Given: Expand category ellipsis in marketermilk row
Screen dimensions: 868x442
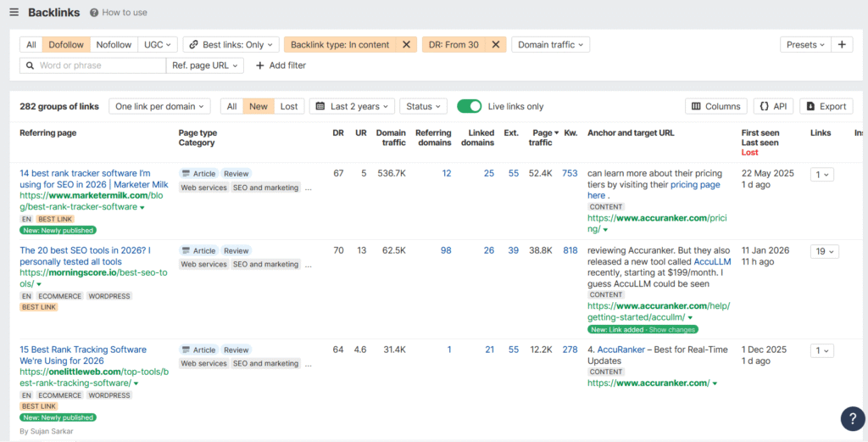Looking at the screenshot, I should click(x=309, y=188).
